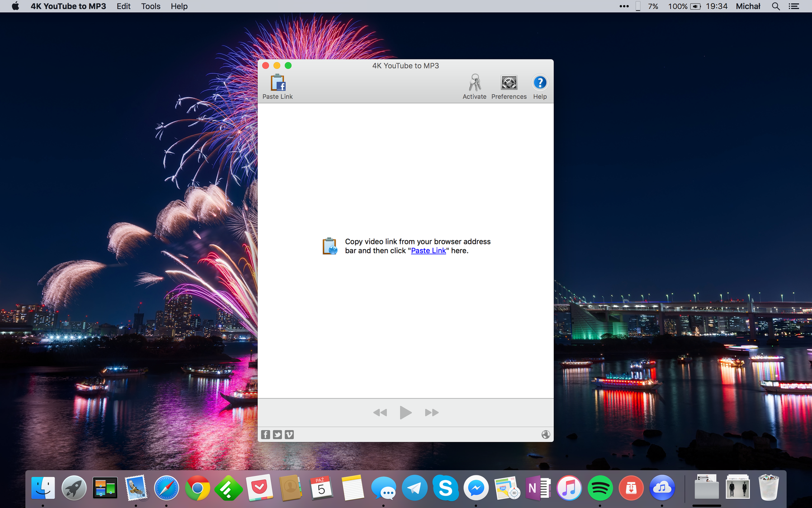
Task: Open Pocket in the Dock
Action: pyautogui.click(x=260, y=488)
